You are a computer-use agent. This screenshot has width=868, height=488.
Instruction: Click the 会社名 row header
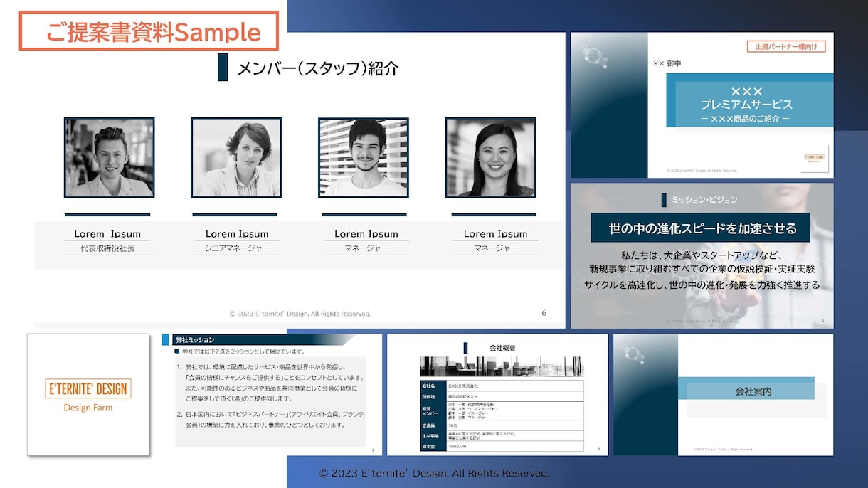(433, 386)
